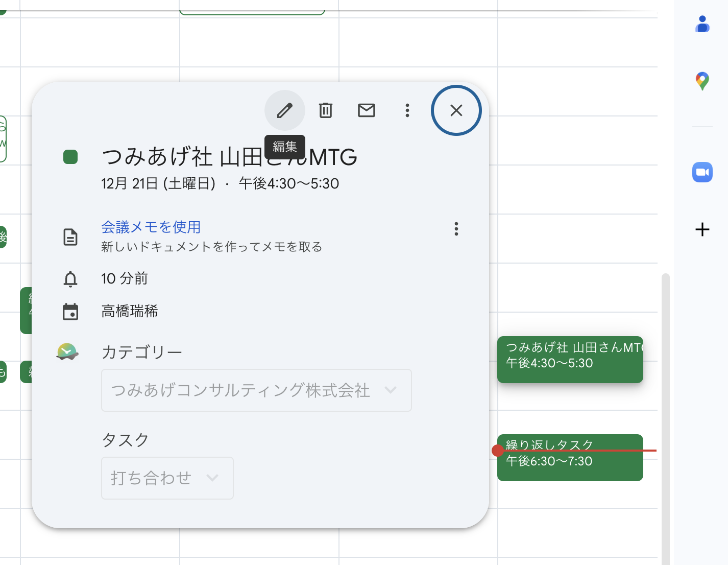Click the meeting notes document icon
Image resolution: width=728 pixels, height=565 pixels.
click(70, 237)
